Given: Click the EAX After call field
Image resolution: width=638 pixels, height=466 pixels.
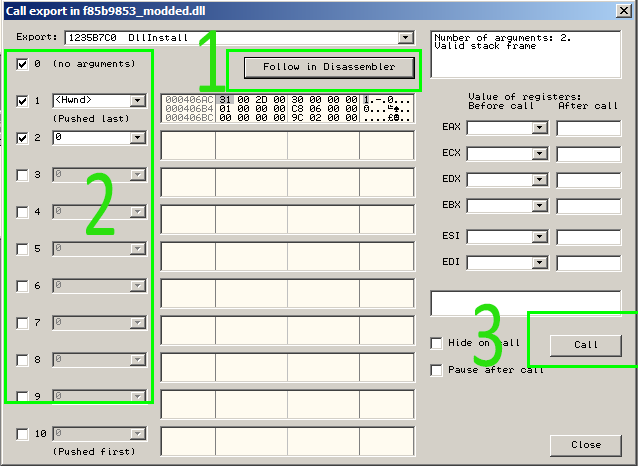Looking at the screenshot, I should pyautogui.click(x=589, y=128).
